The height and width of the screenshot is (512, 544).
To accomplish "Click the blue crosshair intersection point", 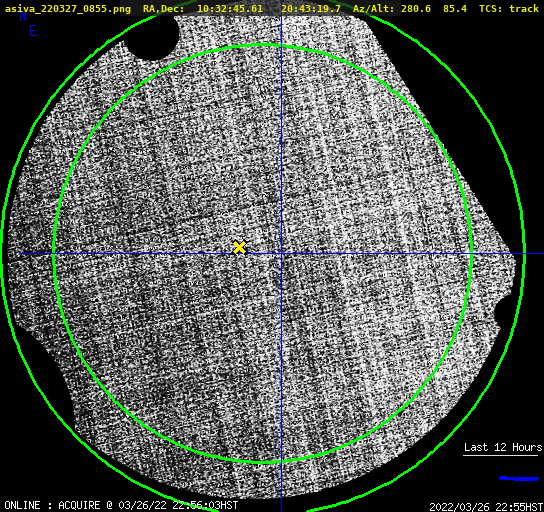I will tap(281, 254).
